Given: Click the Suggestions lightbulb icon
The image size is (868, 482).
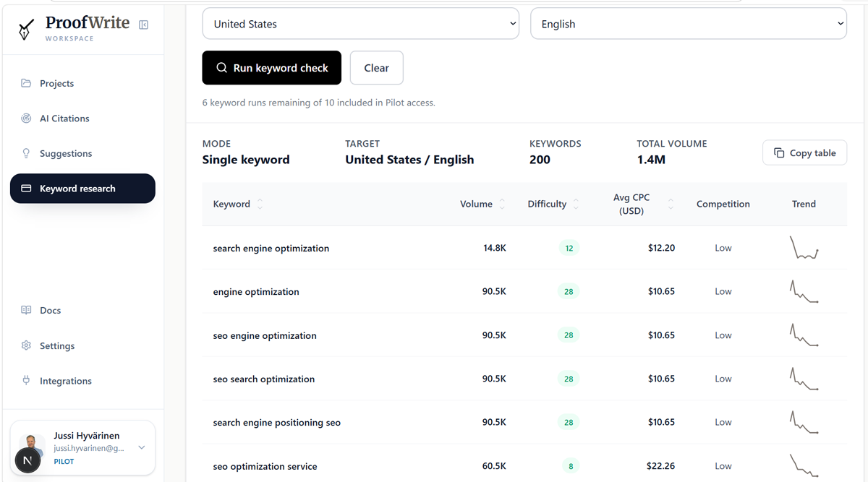Looking at the screenshot, I should coord(26,153).
